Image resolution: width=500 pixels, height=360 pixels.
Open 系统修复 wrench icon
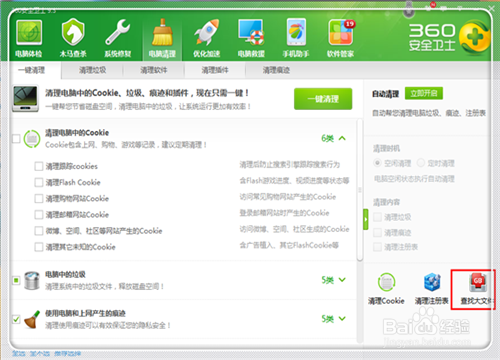point(117,32)
